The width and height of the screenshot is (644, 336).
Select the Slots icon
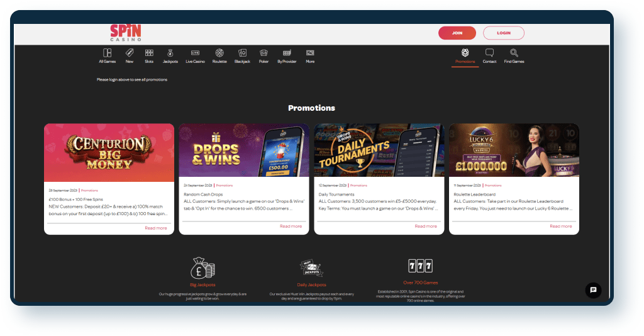149,53
